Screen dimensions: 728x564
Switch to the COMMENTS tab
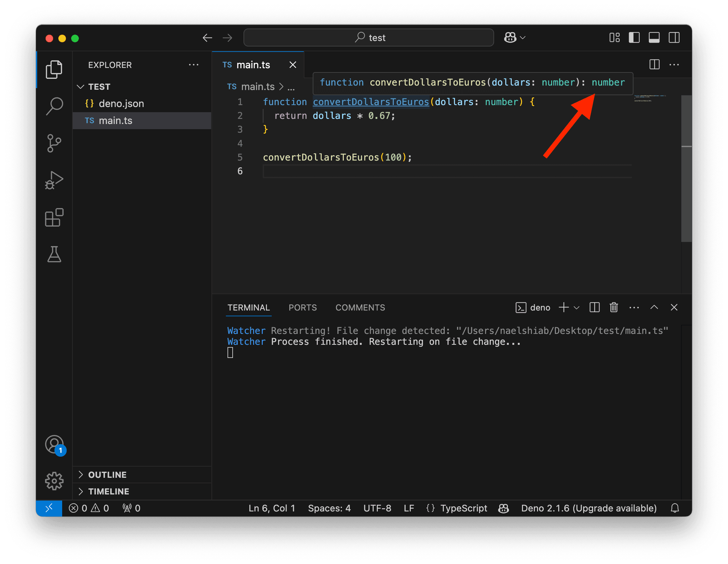[x=360, y=307]
